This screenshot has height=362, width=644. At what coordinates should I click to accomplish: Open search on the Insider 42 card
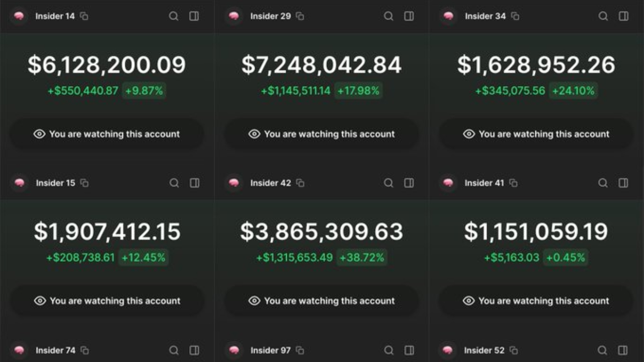point(388,183)
